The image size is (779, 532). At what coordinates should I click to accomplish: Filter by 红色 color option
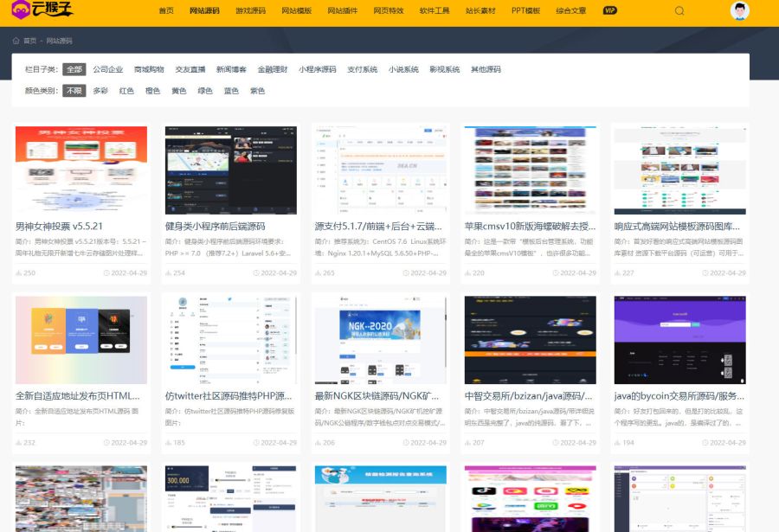126,91
